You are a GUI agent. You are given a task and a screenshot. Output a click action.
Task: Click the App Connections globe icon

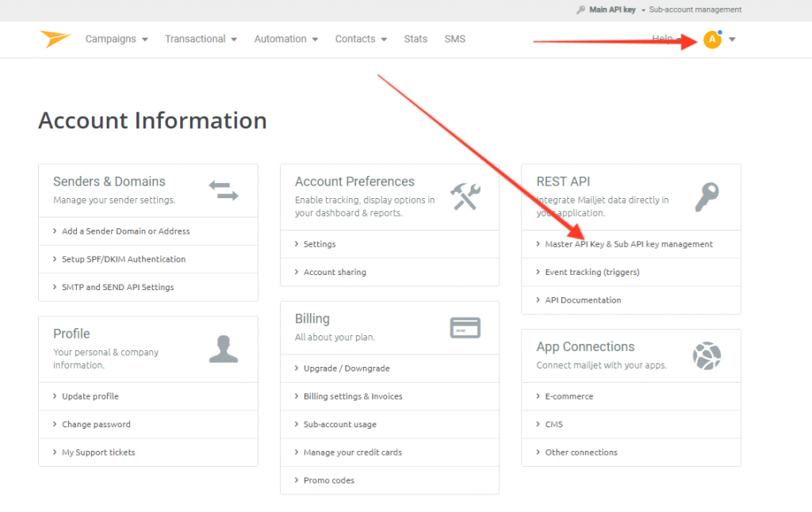(707, 356)
